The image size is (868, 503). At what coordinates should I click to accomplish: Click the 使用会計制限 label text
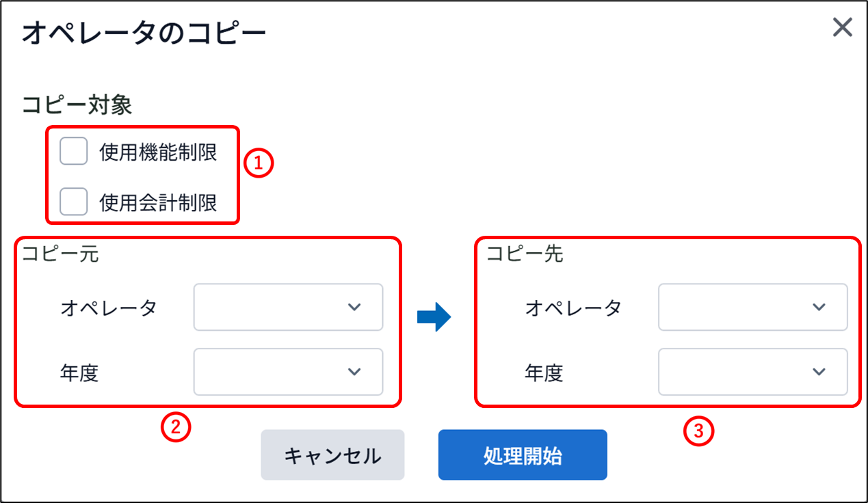159,202
